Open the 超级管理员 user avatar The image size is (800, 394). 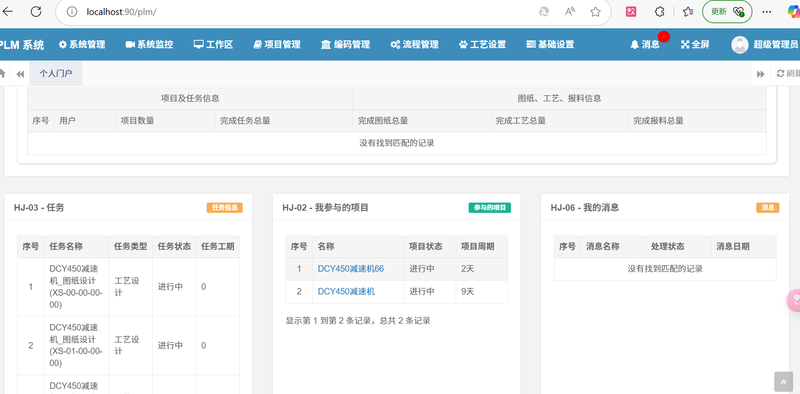coord(740,44)
